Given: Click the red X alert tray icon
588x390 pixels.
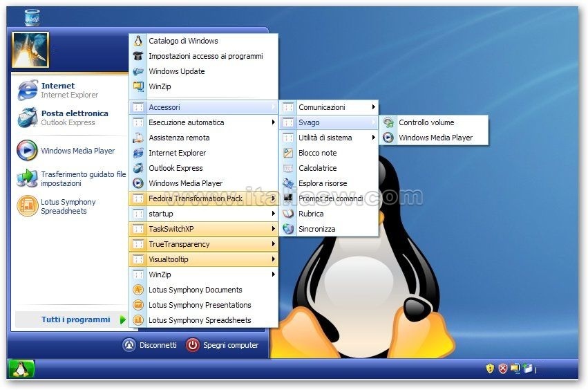Looking at the screenshot, I should [502, 369].
